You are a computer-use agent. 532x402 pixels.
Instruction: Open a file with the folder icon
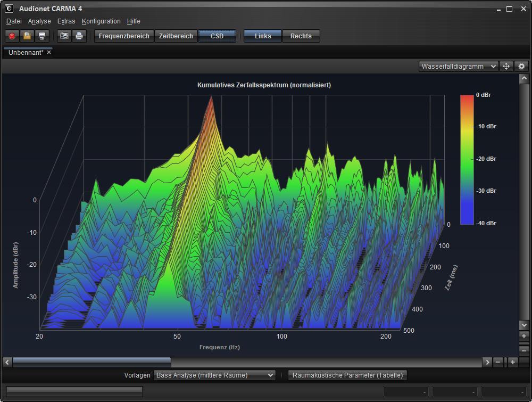pyautogui.click(x=27, y=36)
